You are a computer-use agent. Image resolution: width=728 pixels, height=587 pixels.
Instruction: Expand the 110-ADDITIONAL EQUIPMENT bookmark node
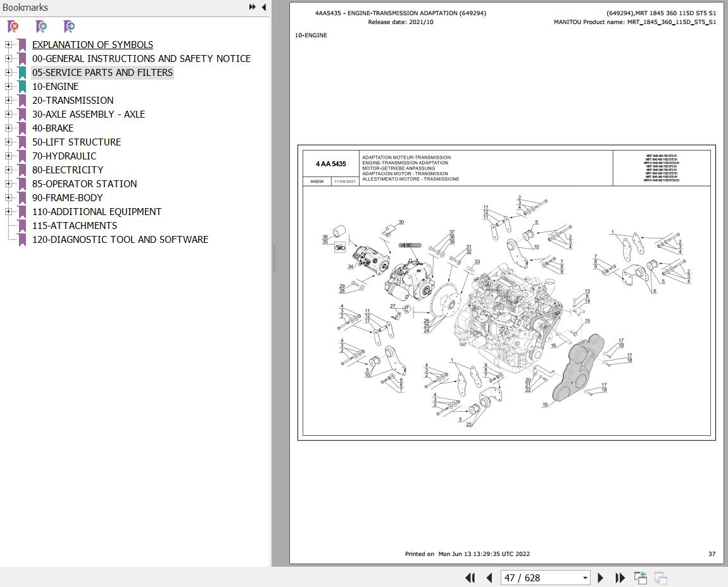point(8,212)
